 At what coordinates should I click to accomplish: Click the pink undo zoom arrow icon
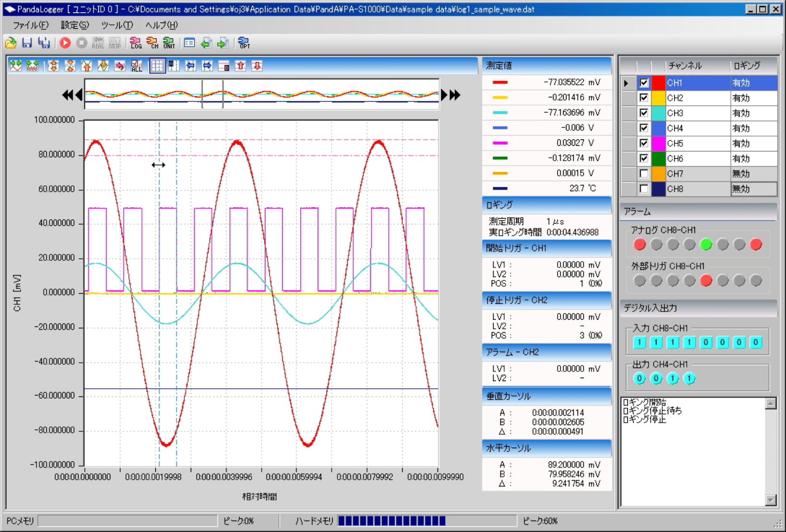(120, 66)
